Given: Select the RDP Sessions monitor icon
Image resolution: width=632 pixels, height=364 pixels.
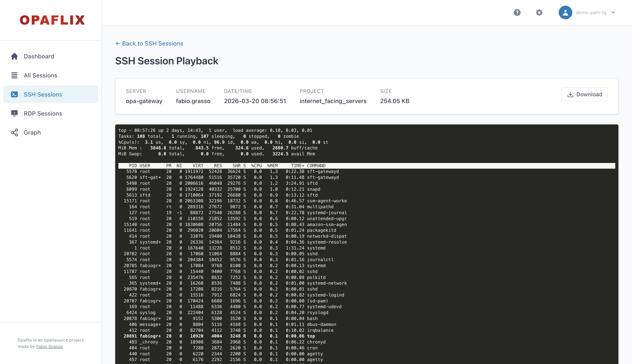Looking at the screenshot, I should point(15,113).
